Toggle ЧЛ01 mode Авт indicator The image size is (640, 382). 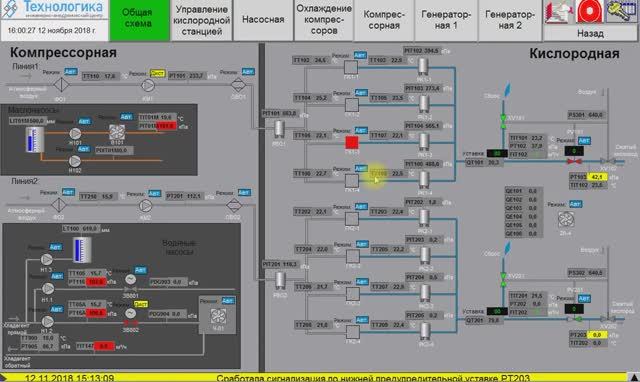pyautogui.click(x=228, y=301)
